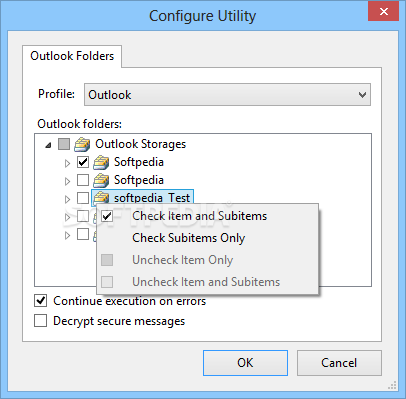This screenshot has height=399, width=406.
Task: Expand the first Softpedia folder node
Action: pyautogui.click(x=67, y=163)
